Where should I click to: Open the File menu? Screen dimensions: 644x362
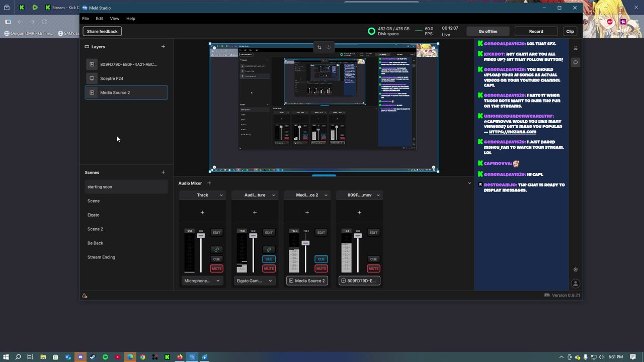click(86, 19)
